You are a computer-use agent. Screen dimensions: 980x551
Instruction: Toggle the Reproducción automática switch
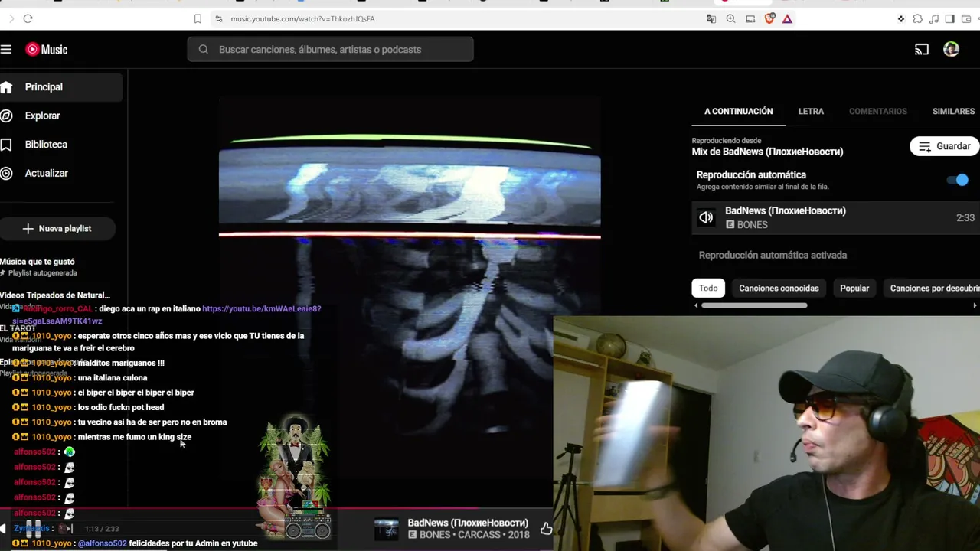click(x=958, y=180)
